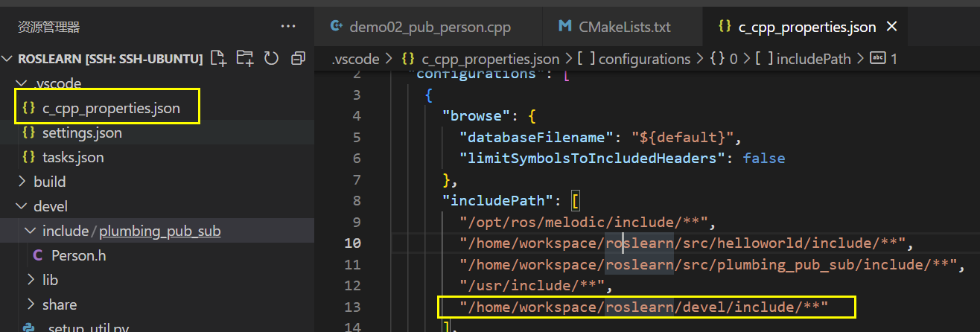
Task: Click the New File icon in explorer header
Action: (217, 58)
